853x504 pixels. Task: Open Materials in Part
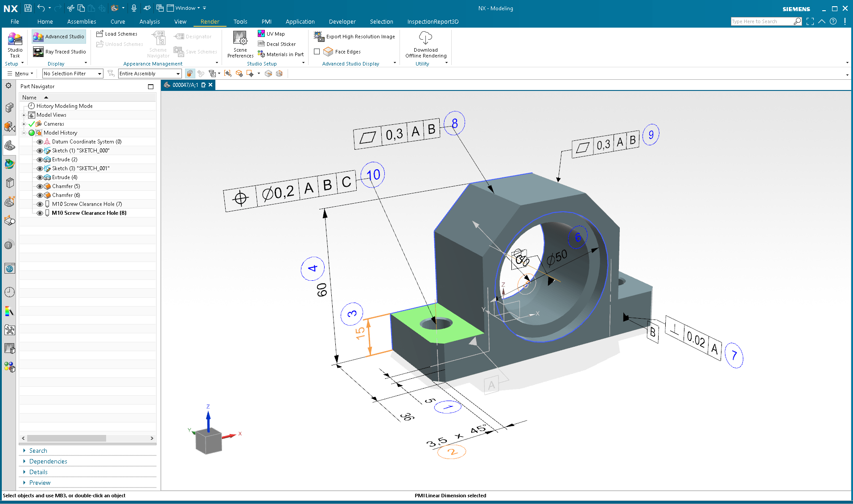pos(281,54)
